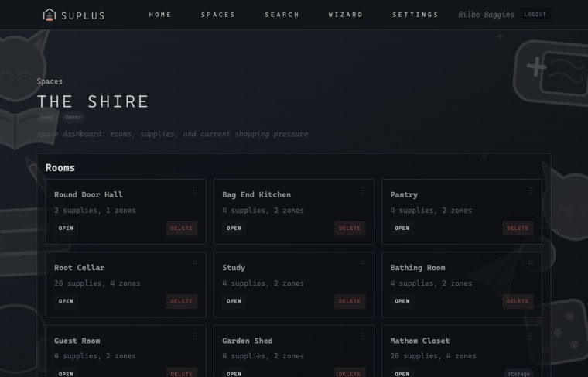Open the Pantry room
The image size is (588, 377).
pos(402,228)
